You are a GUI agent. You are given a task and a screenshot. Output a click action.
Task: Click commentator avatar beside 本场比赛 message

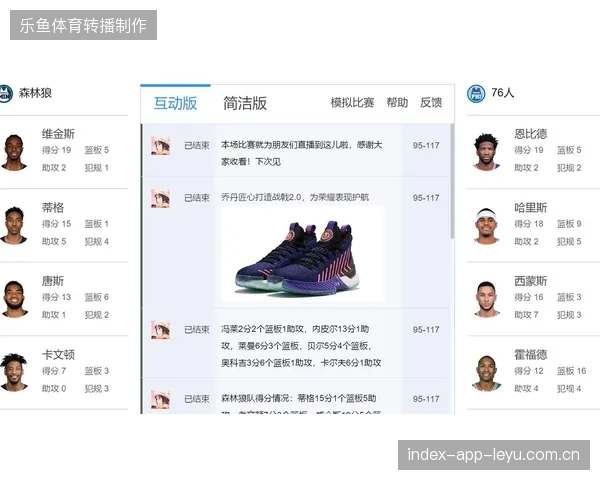pyautogui.click(x=160, y=145)
